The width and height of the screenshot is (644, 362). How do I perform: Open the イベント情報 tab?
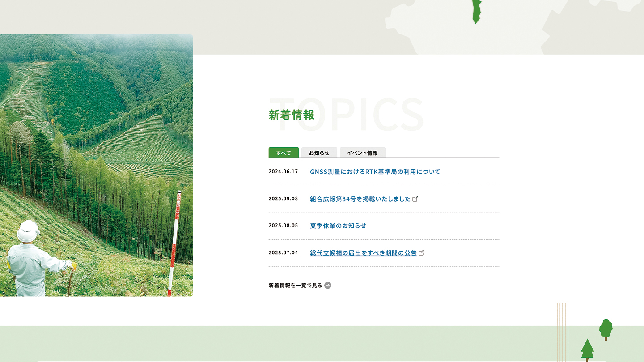click(x=362, y=153)
